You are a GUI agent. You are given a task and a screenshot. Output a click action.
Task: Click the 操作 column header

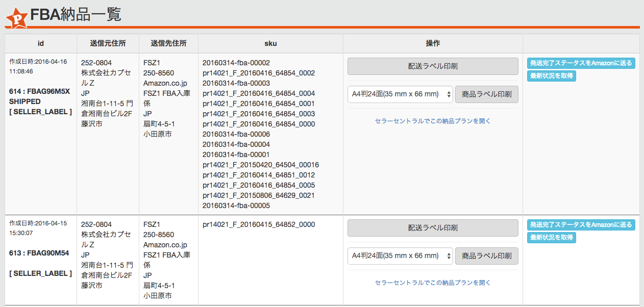click(433, 44)
